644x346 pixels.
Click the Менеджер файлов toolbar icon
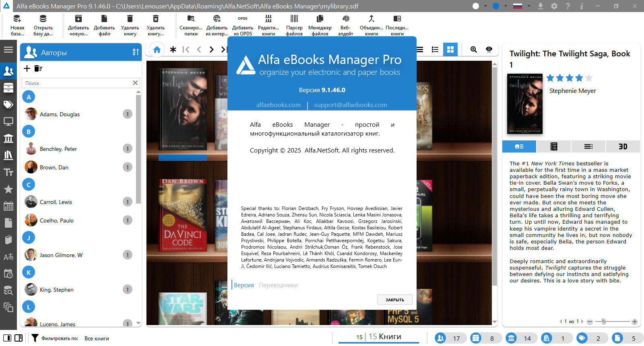pyautogui.click(x=320, y=25)
